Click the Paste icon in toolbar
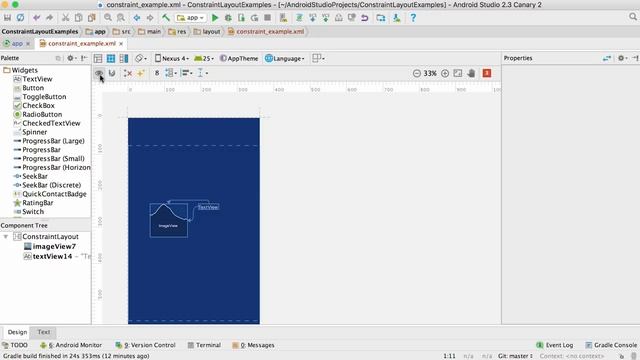The width and height of the screenshot is (640, 360). tap(91, 18)
